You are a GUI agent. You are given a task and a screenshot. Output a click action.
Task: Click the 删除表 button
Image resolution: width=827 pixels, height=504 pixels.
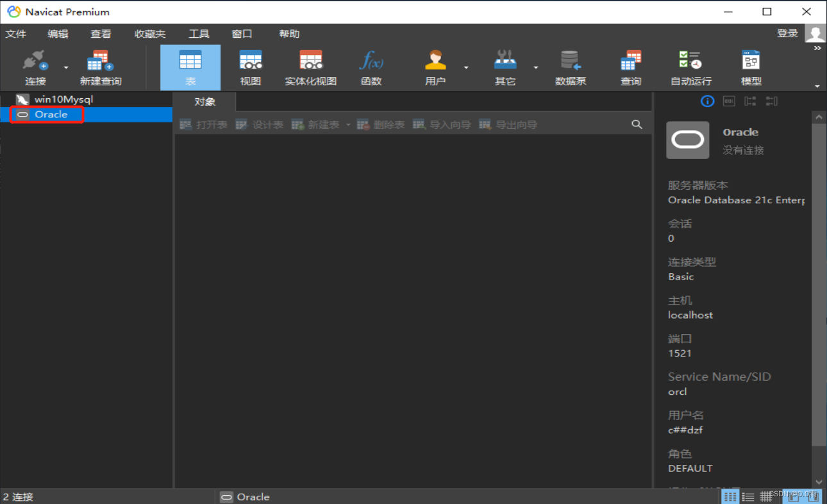click(381, 124)
